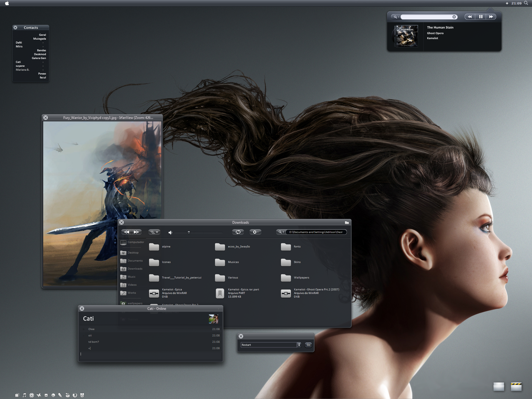Click the Bandas group header in Contacts
Image resolution: width=532 pixels, height=399 pixels.
tap(42, 50)
